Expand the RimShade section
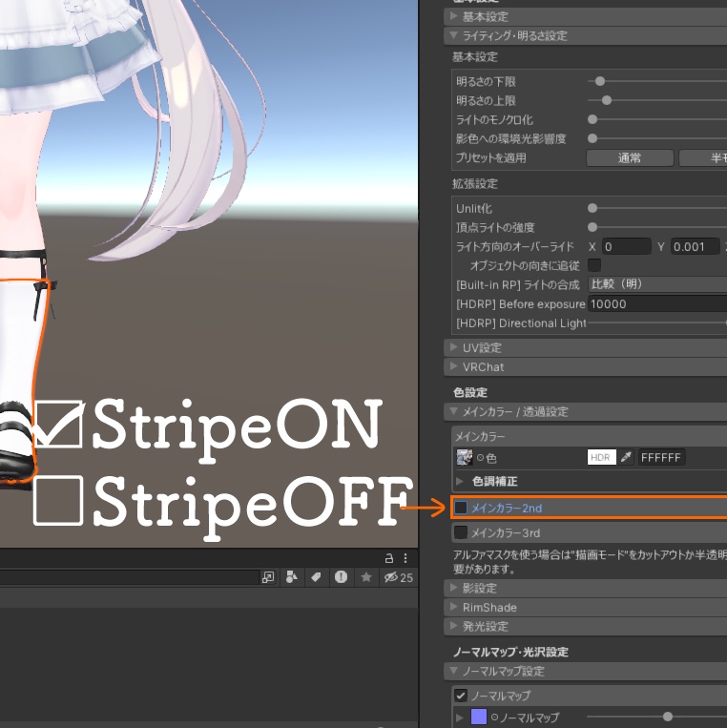This screenshot has height=728, width=727. pyautogui.click(x=453, y=607)
